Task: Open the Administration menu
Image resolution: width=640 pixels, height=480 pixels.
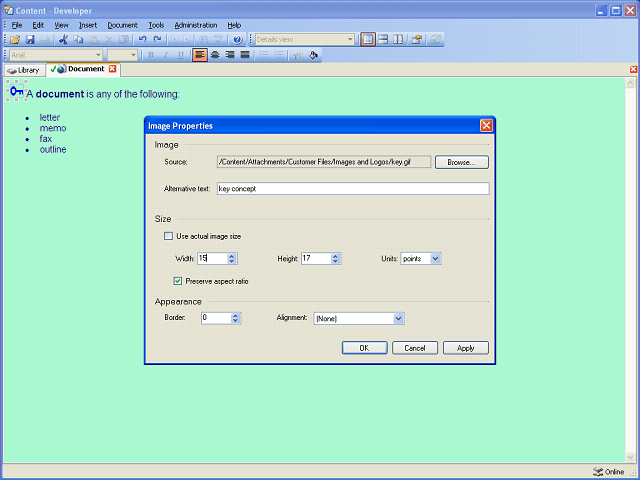Action: point(196,25)
